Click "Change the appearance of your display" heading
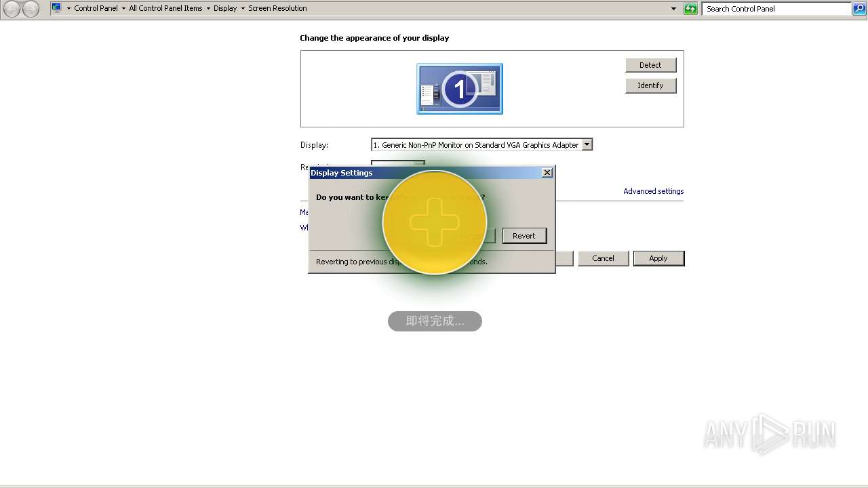 point(374,38)
